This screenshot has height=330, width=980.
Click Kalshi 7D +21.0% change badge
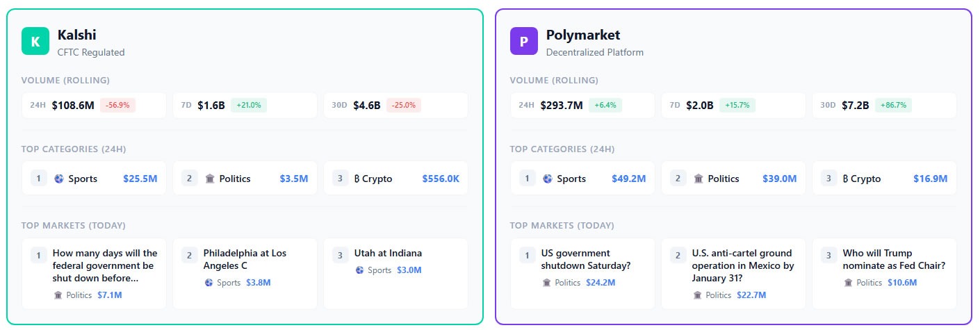click(248, 106)
